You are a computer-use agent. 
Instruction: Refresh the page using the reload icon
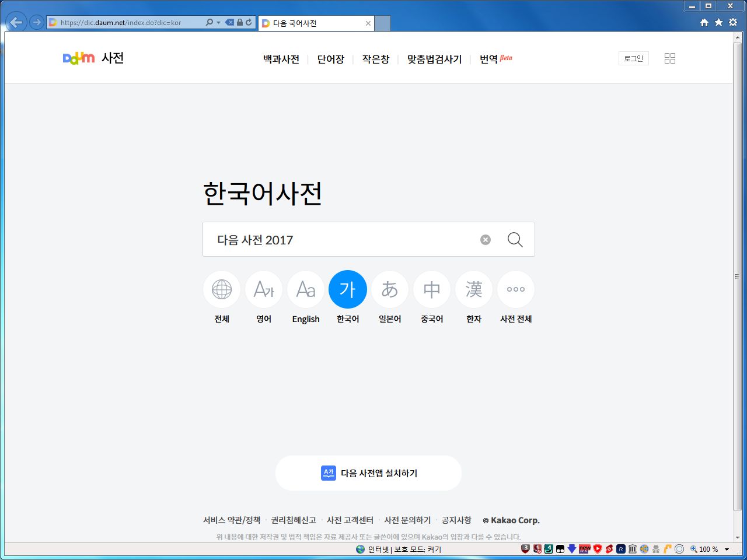(249, 22)
